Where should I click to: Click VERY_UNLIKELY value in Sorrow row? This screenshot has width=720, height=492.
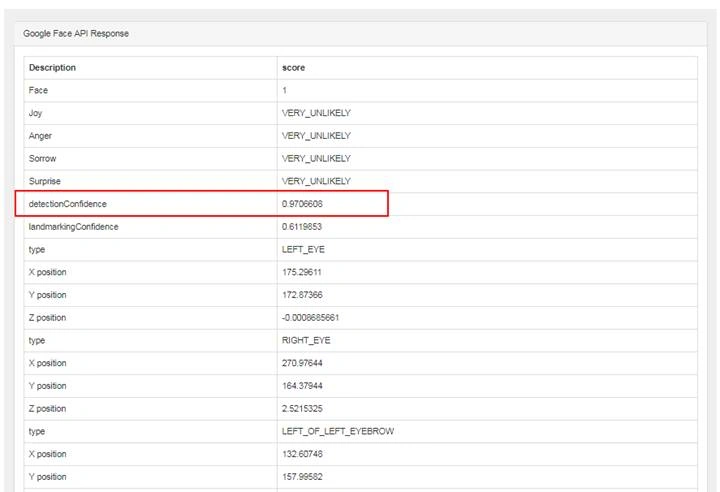point(316,158)
